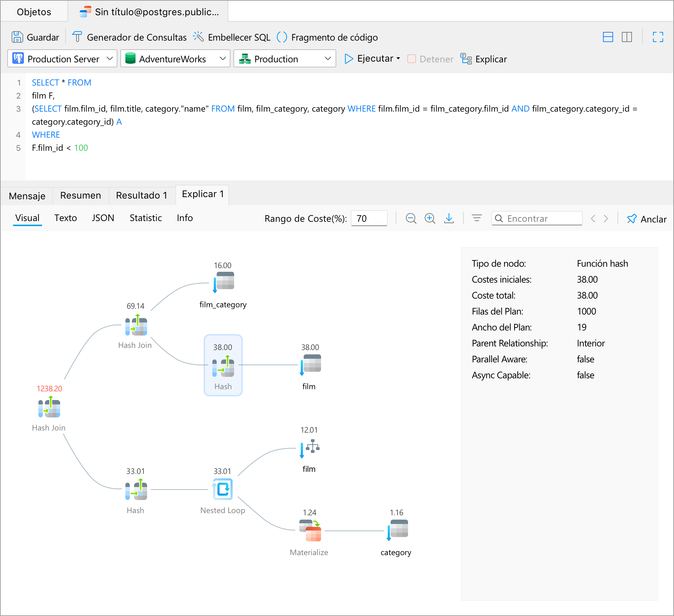Click the Rango de Coste percentage field
The height and width of the screenshot is (616, 674).
[x=369, y=218]
